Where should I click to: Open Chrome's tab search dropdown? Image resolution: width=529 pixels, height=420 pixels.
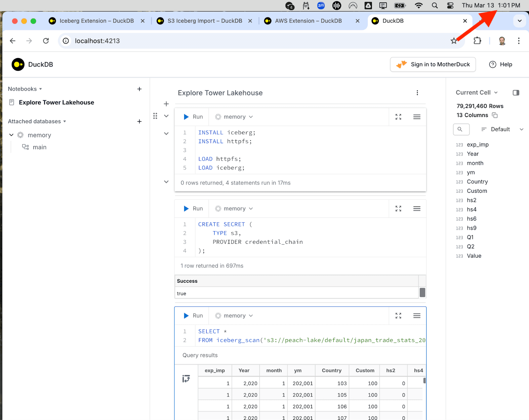(519, 21)
